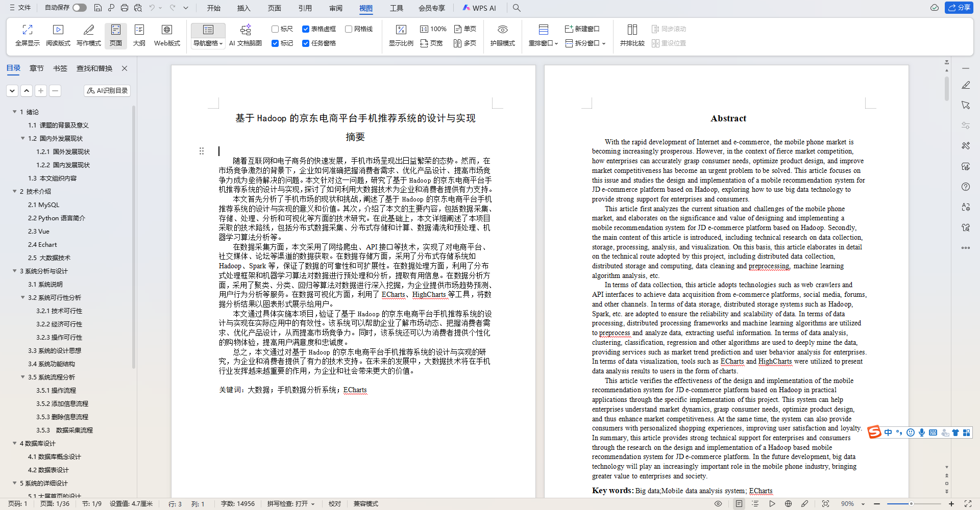Open the 引用 ribbon tab
Viewport: 980px width, 510px height.
[305, 8]
